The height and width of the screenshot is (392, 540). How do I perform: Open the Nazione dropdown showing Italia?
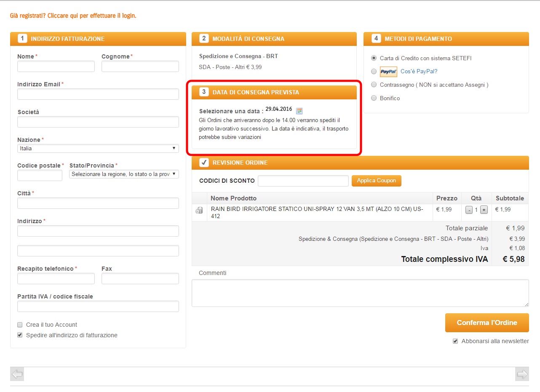(98, 149)
